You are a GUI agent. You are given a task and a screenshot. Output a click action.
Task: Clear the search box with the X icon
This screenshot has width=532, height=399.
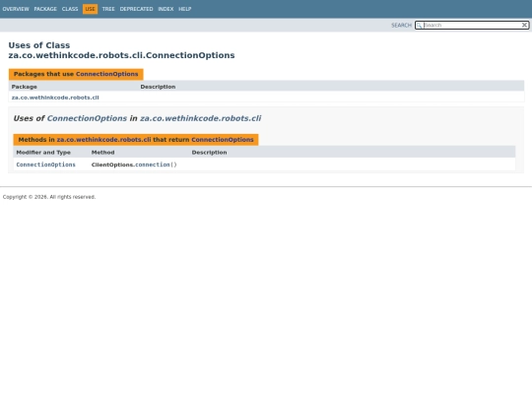[524, 25]
